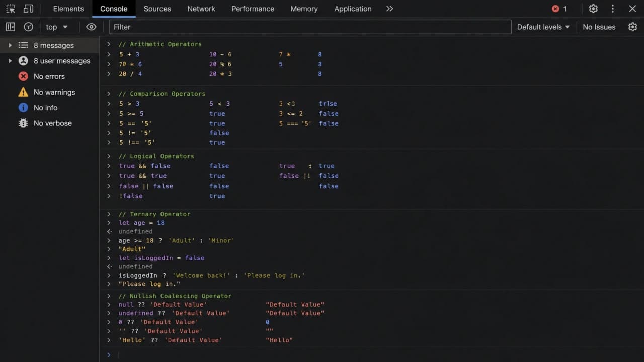The image size is (644, 362).
Task: Click the red error count badge
Action: point(559,9)
